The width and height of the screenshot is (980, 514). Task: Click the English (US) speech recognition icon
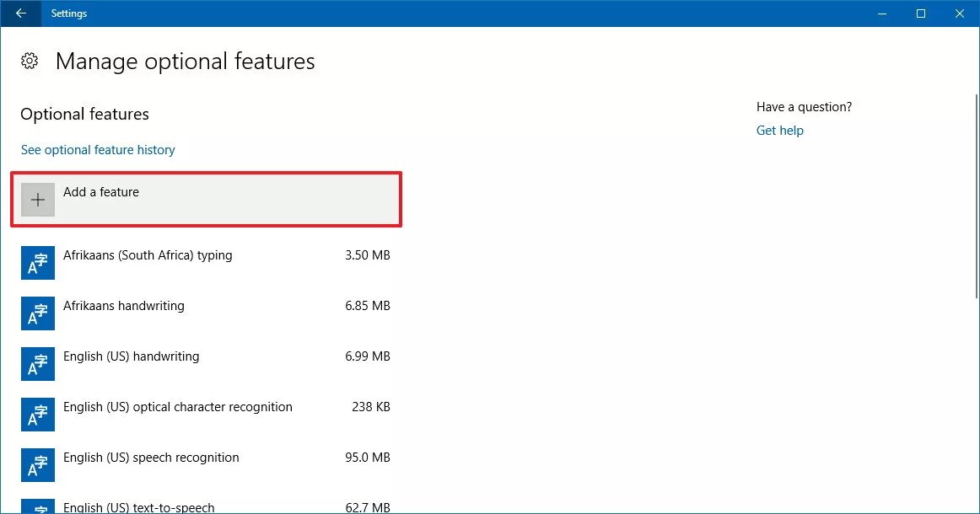[x=38, y=465]
